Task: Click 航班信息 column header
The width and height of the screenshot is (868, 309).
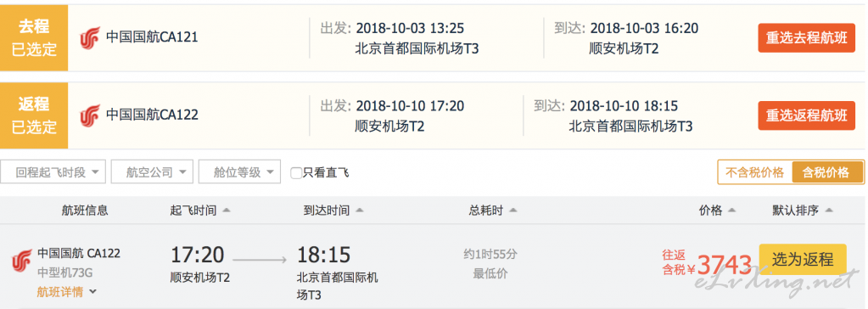Action: [x=85, y=211]
